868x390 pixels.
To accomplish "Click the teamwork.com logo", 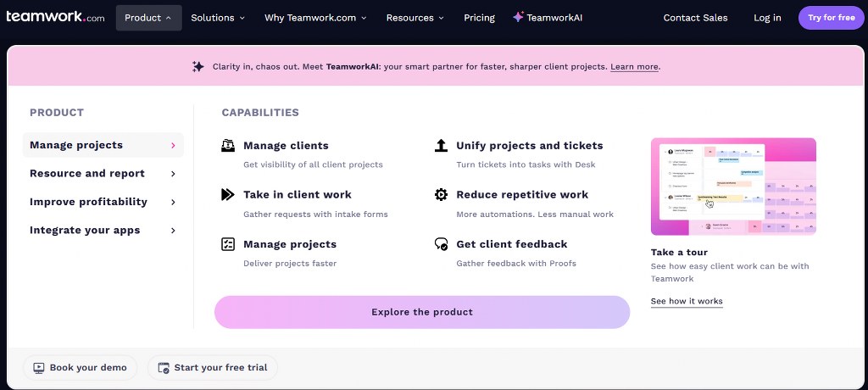I will point(55,17).
